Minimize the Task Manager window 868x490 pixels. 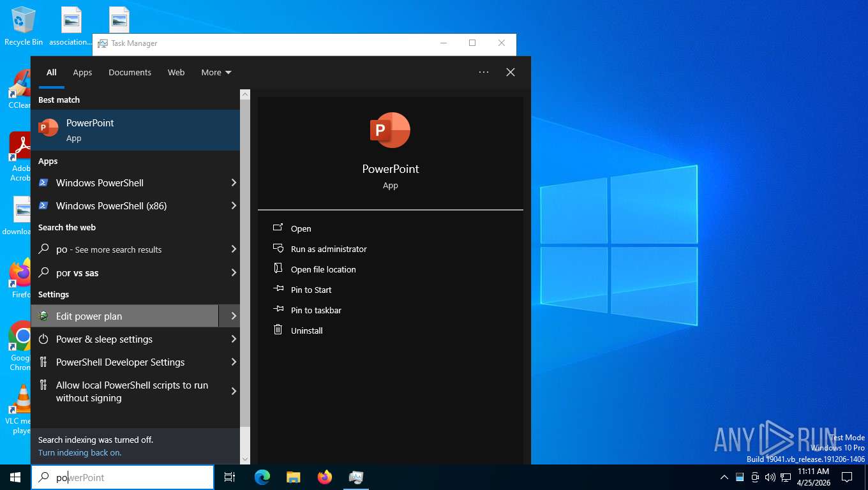click(444, 43)
